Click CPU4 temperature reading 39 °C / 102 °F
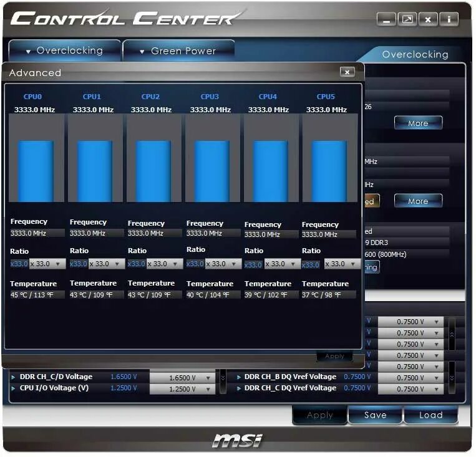 (x=271, y=295)
